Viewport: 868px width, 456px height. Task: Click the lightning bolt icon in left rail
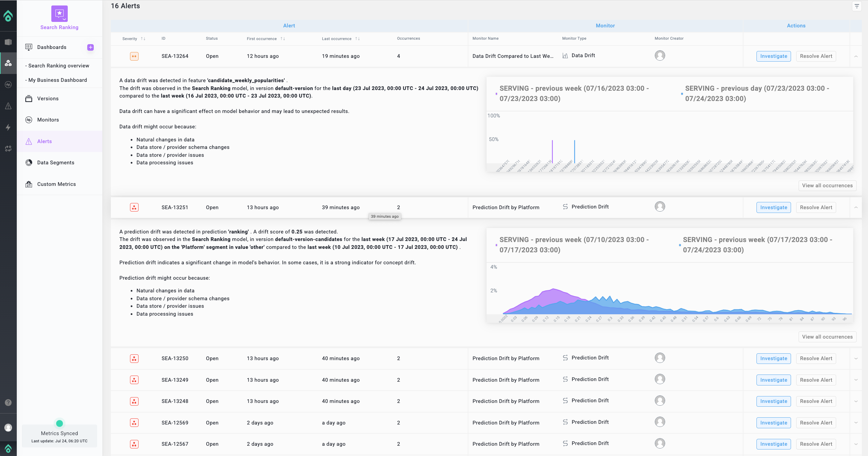click(8, 127)
